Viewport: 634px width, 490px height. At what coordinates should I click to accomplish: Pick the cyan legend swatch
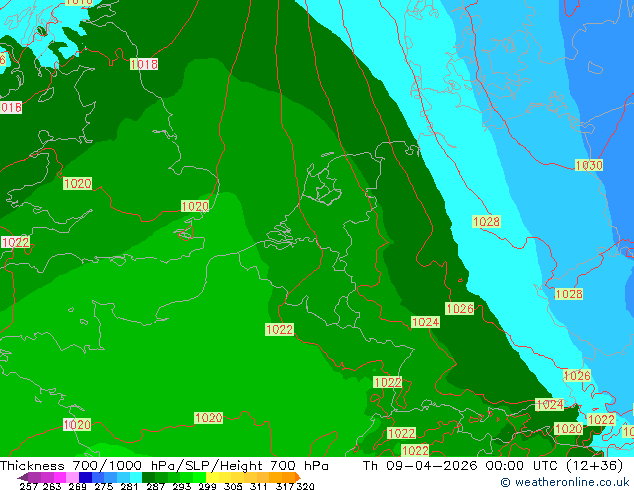[136, 477]
